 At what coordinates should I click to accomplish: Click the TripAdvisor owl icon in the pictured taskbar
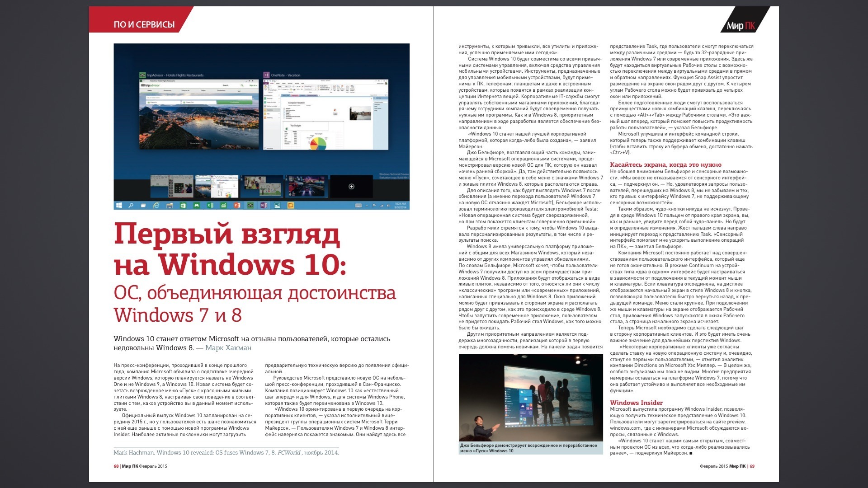[250, 205]
